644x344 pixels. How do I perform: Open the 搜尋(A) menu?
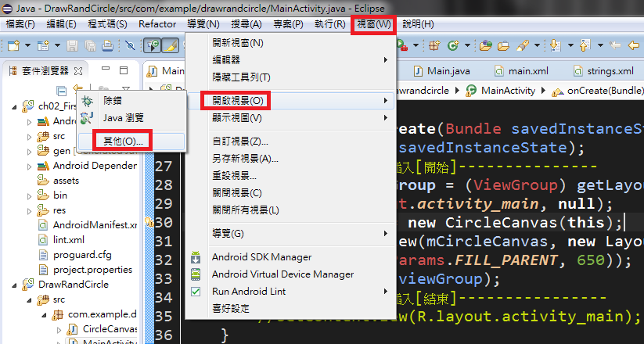click(x=246, y=24)
